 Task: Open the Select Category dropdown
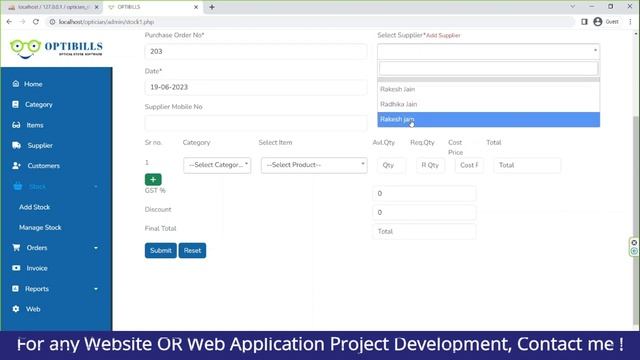(x=217, y=165)
